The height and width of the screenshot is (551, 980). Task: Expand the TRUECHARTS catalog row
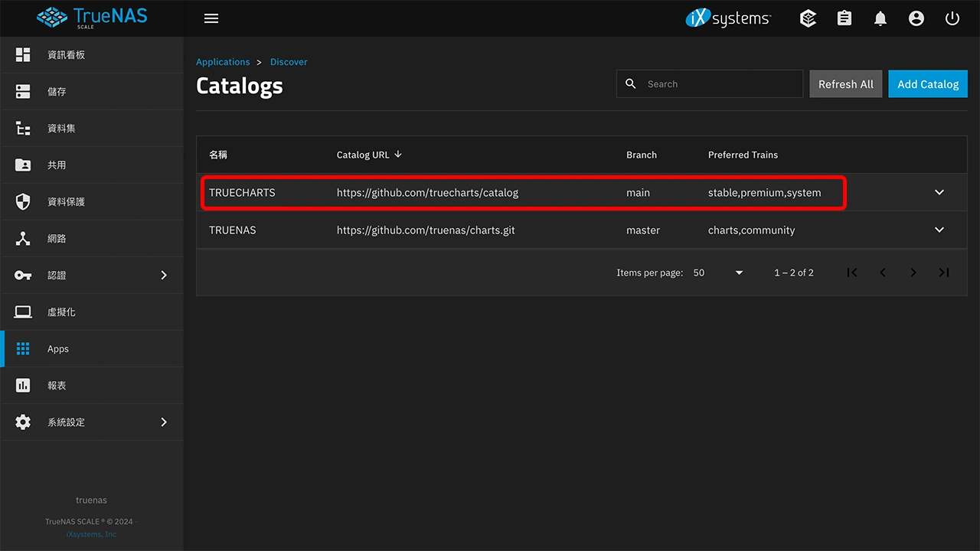coord(939,192)
